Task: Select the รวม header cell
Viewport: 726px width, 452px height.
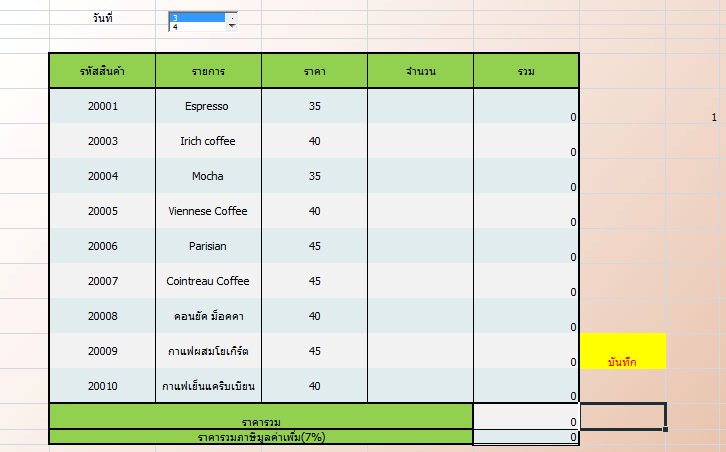Action: point(526,71)
